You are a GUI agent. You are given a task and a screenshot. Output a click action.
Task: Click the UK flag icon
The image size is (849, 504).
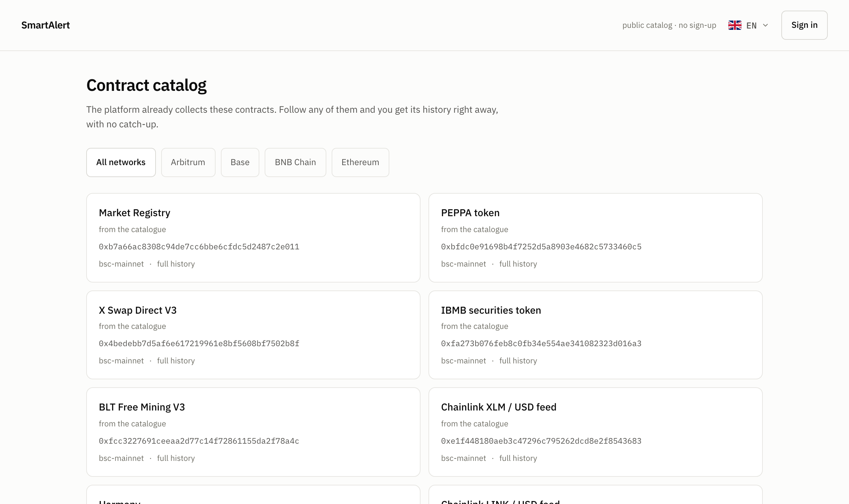(735, 25)
